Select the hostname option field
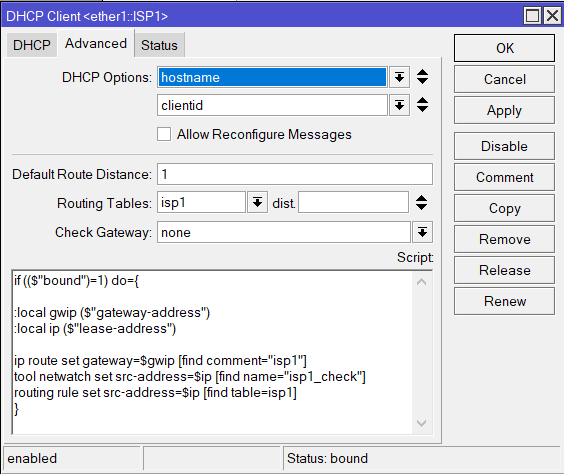 click(x=272, y=77)
